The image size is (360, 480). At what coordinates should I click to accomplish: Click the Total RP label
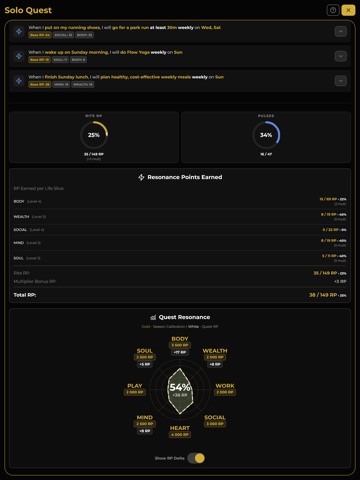(x=25, y=295)
